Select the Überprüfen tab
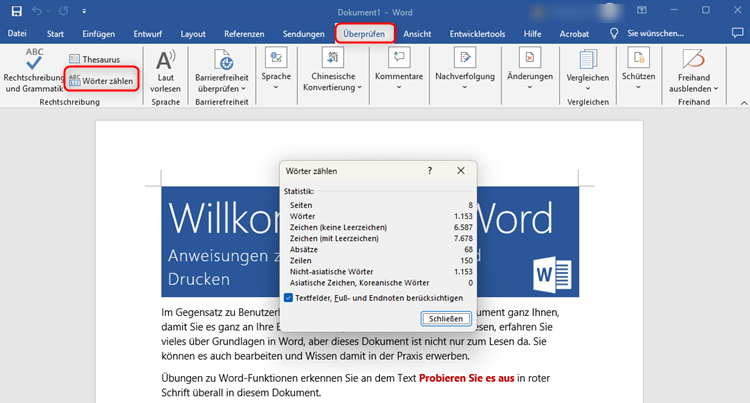Viewport: 750px width, 403px height. 364,33
